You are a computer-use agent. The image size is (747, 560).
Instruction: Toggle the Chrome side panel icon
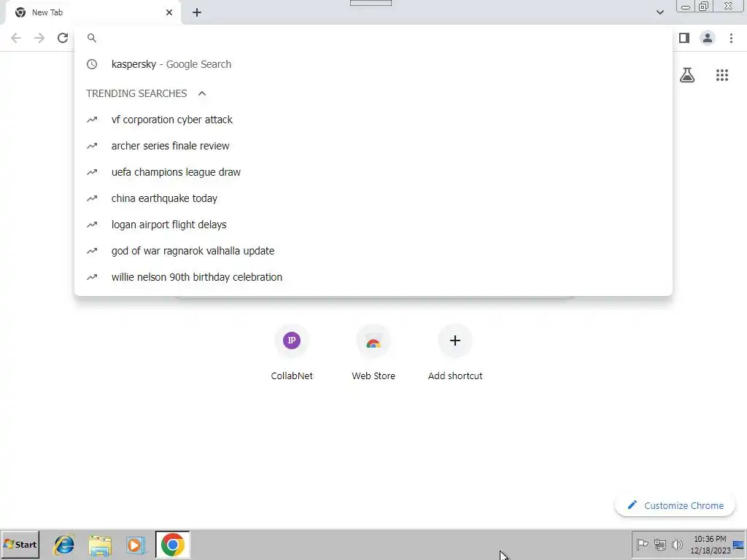[684, 38]
